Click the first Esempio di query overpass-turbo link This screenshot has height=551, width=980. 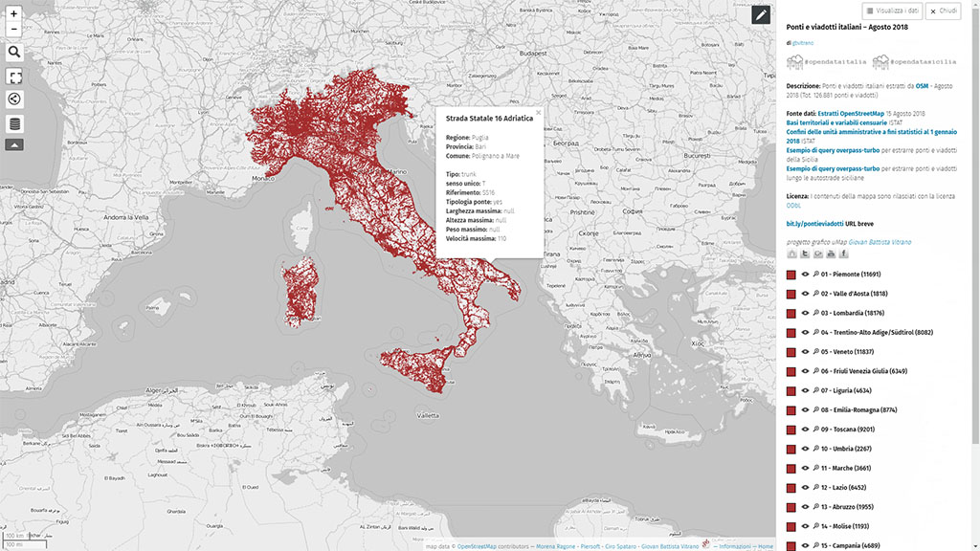pyautogui.click(x=833, y=150)
